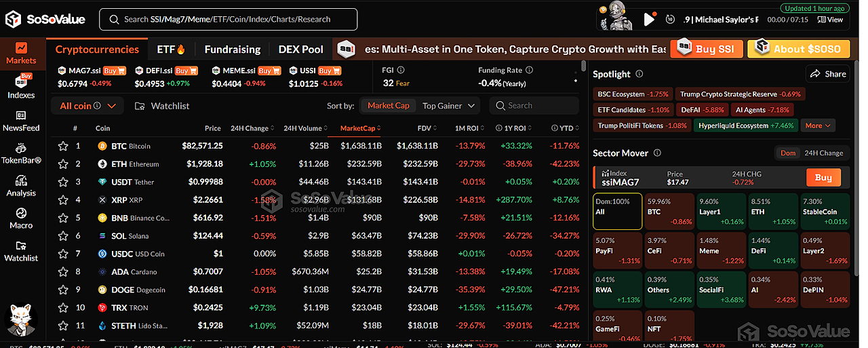This screenshot has height=348, width=868.
Task: Star XRP row for watchlist
Action: click(63, 199)
